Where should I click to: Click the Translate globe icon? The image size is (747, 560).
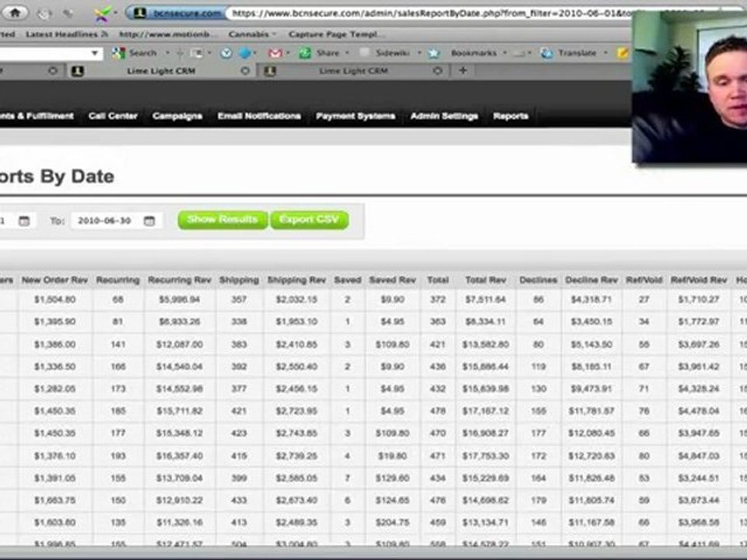(546, 53)
